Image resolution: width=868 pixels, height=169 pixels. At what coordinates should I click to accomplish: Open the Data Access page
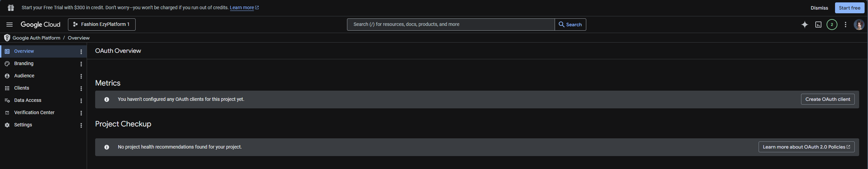(x=28, y=100)
